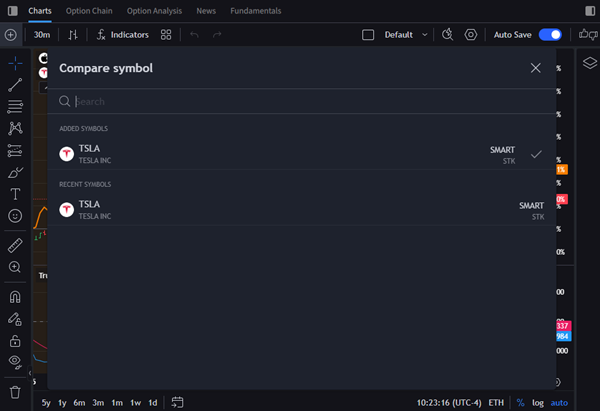Toggle the left sidebar panel icon
This screenshot has width=600, height=411.
13,11
